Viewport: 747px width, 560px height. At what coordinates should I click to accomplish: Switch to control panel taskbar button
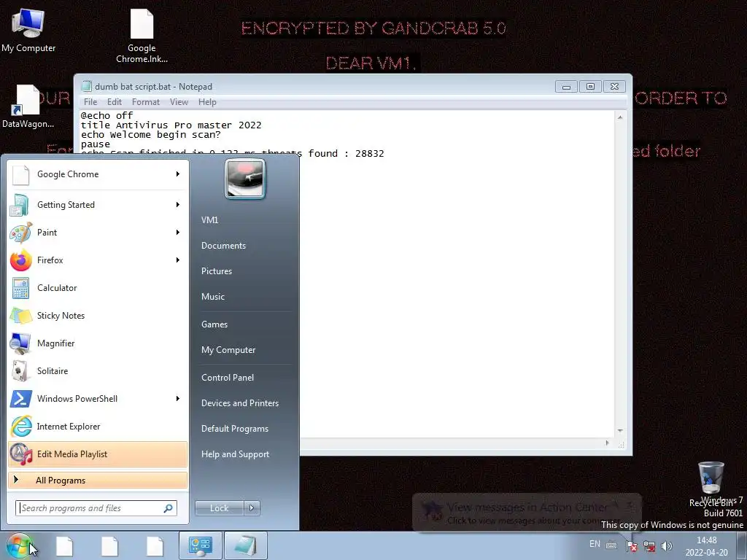pyautogui.click(x=200, y=545)
